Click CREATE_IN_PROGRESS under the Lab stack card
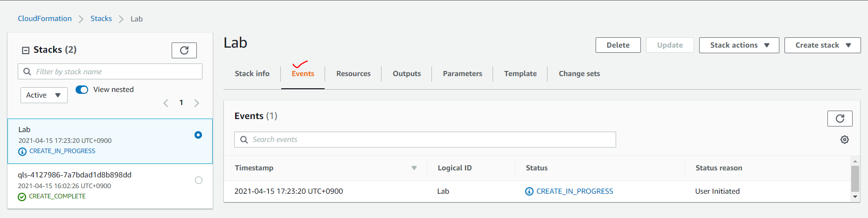The height and width of the screenshot is (218, 868). [62, 151]
